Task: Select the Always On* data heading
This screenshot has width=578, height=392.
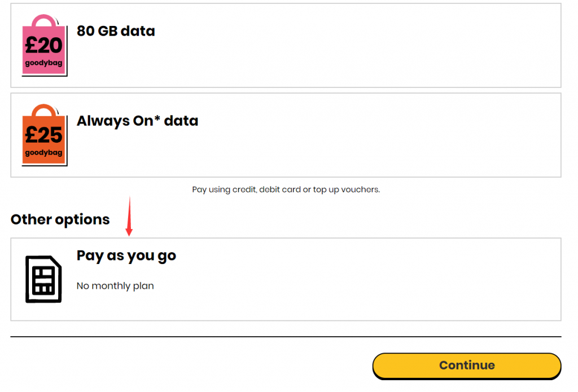Action: (x=137, y=121)
